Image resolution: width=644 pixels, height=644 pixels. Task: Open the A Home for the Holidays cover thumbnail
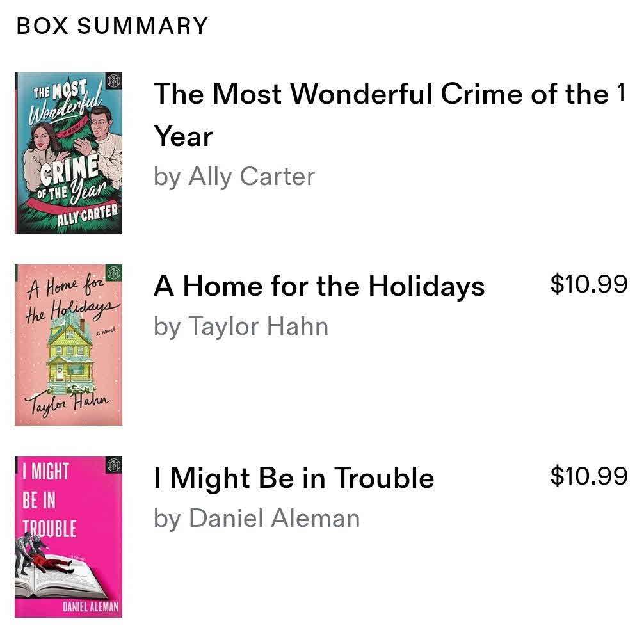[68, 345]
